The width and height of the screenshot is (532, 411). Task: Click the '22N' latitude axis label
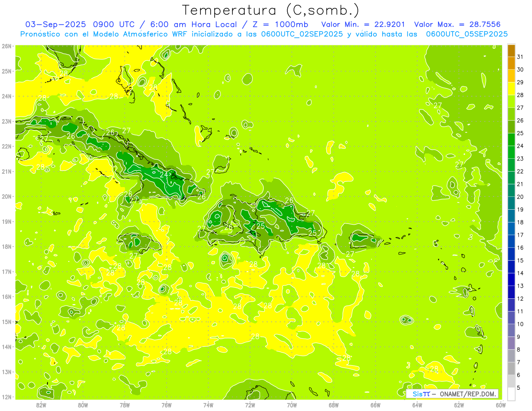[x=7, y=146]
